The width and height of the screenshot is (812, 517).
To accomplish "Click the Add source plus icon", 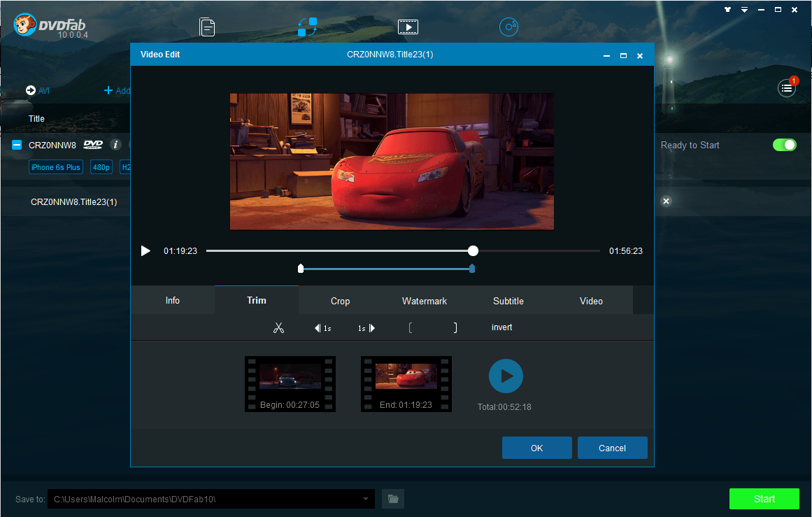I will click(x=108, y=91).
